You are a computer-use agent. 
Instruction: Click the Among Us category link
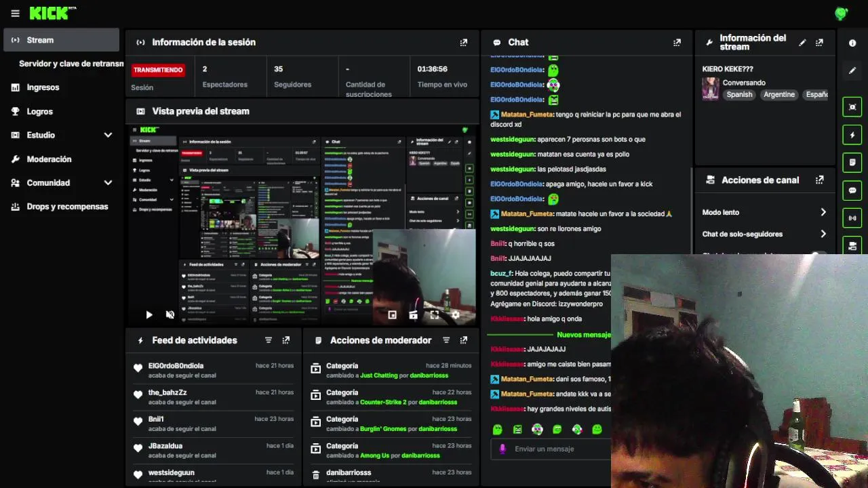tap(375, 455)
